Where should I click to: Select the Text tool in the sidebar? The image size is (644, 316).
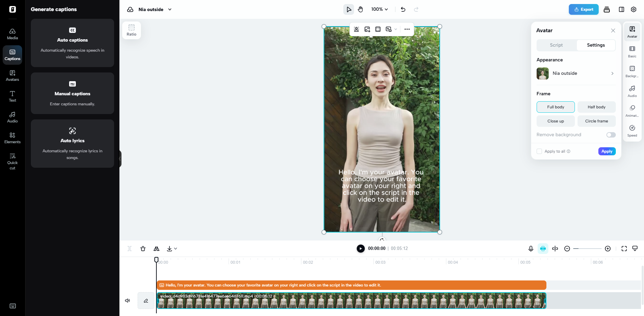[x=12, y=96]
